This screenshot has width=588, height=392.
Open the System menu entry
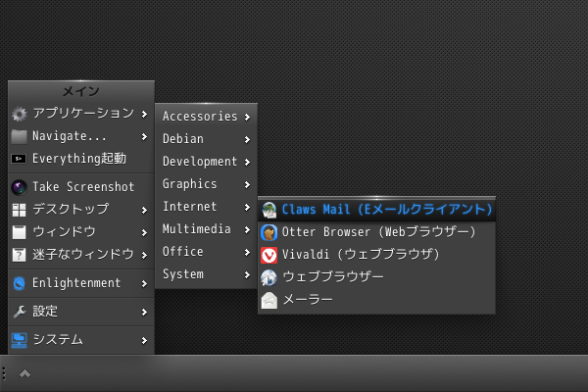(206, 274)
